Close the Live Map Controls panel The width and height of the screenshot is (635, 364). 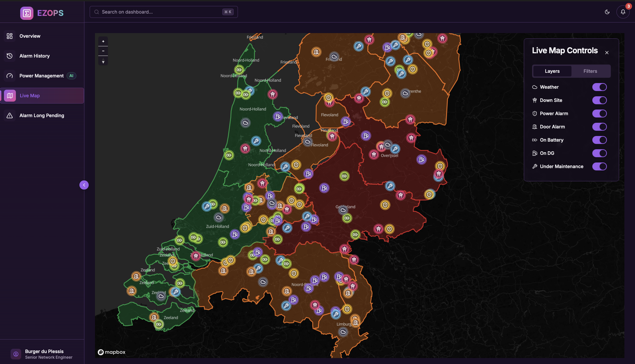pyautogui.click(x=607, y=52)
